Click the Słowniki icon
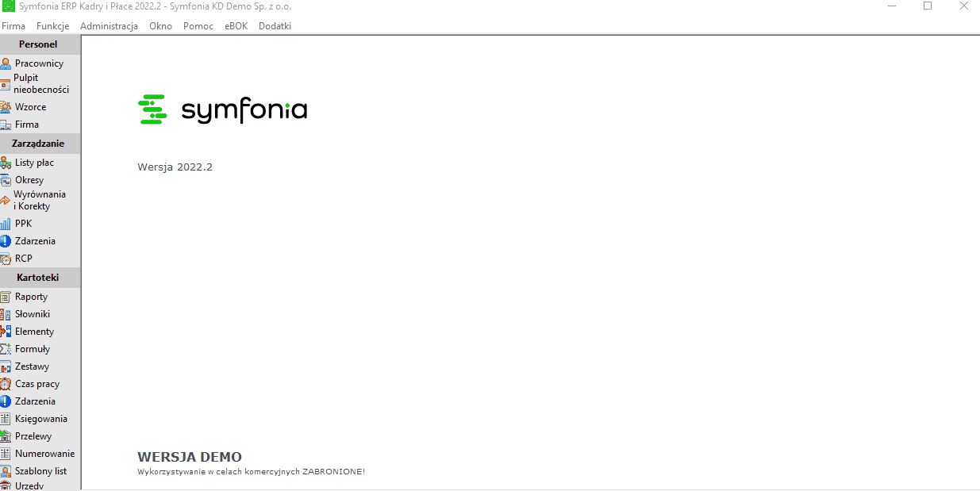980x491 pixels. (6, 314)
